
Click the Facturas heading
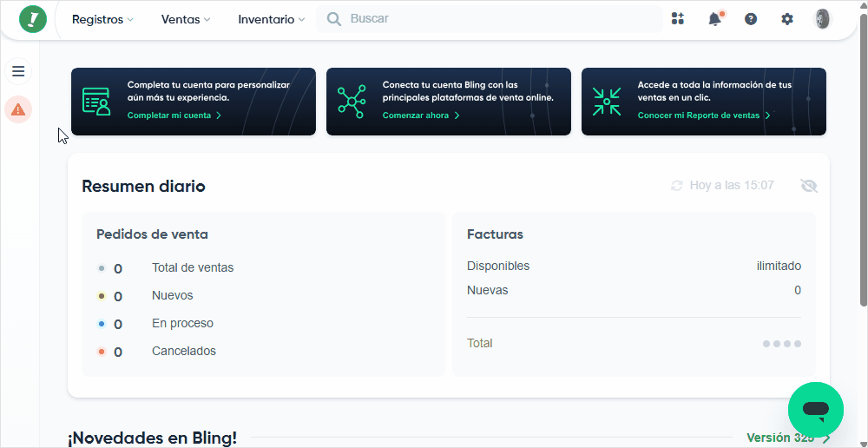[495, 234]
